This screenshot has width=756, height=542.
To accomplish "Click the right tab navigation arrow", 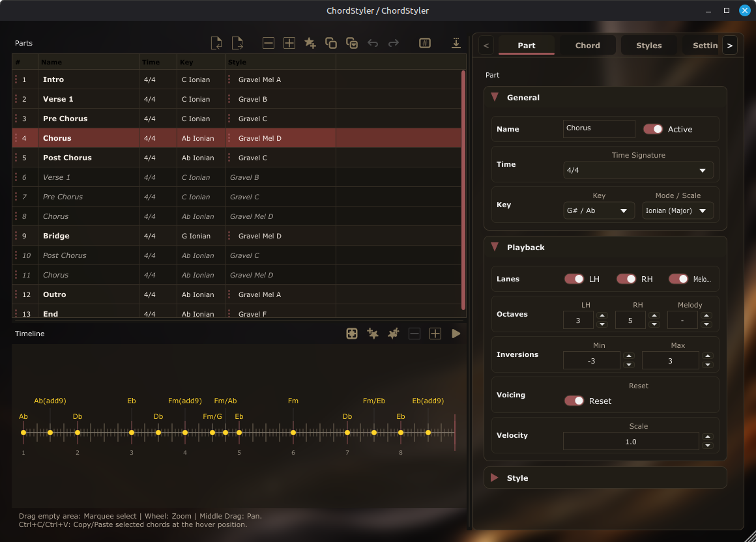I will [x=729, y=46].
